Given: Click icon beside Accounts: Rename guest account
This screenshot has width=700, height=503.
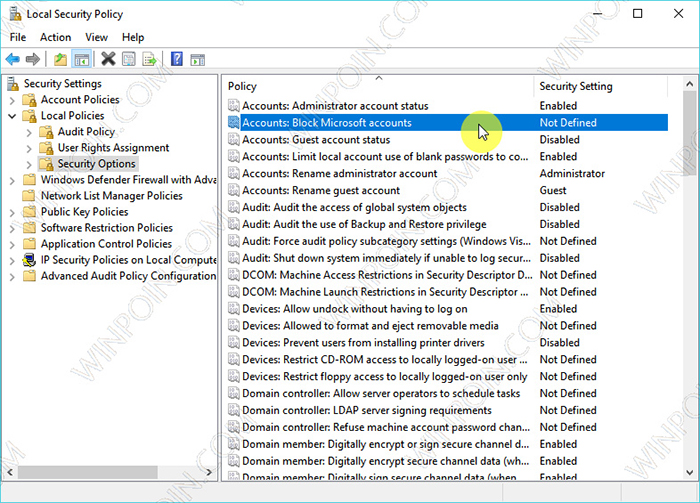Looking at the screenshot, I should click(233, 190).
